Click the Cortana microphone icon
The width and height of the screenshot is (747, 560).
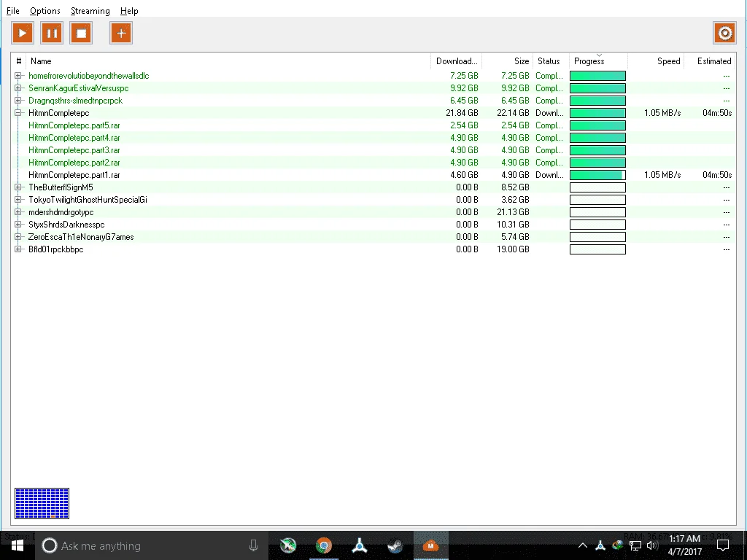point(253,545)
